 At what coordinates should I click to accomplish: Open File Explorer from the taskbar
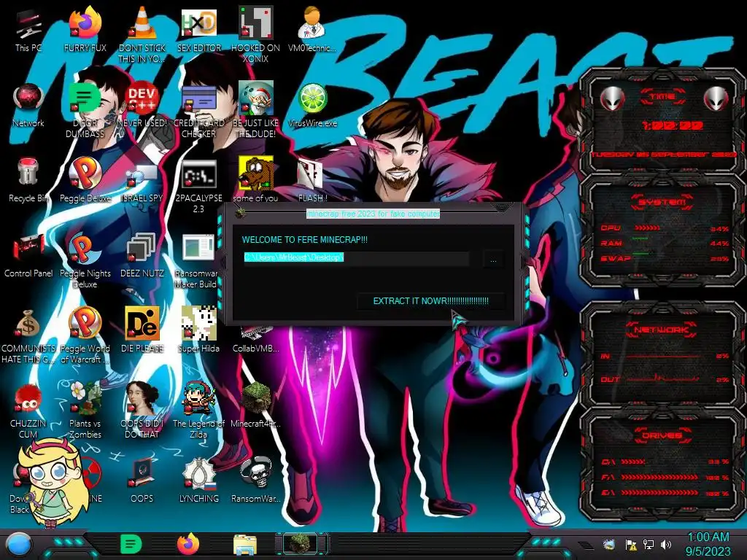pyautogui.click(x=245, y=545)
